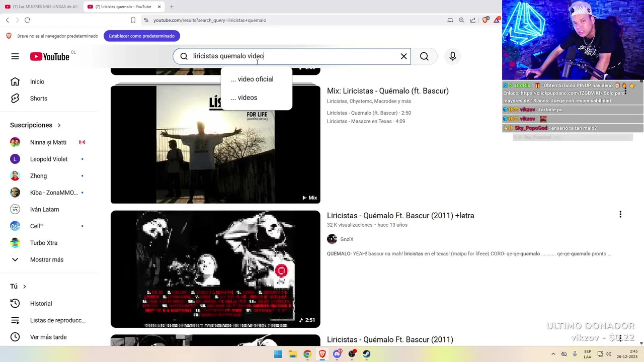Open Ninna și Matti channel subscription
644x362 pixels.
pyautogui.click(x=49, y=142)
